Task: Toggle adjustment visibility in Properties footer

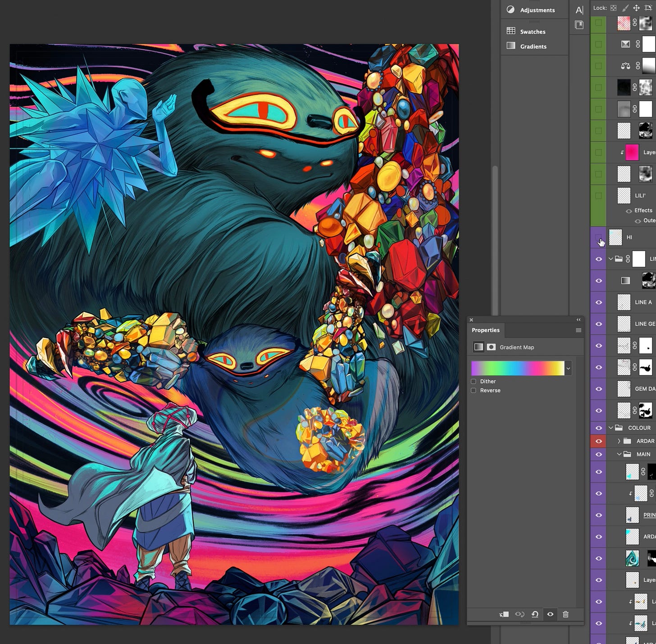Action: [x=550, y=614]
